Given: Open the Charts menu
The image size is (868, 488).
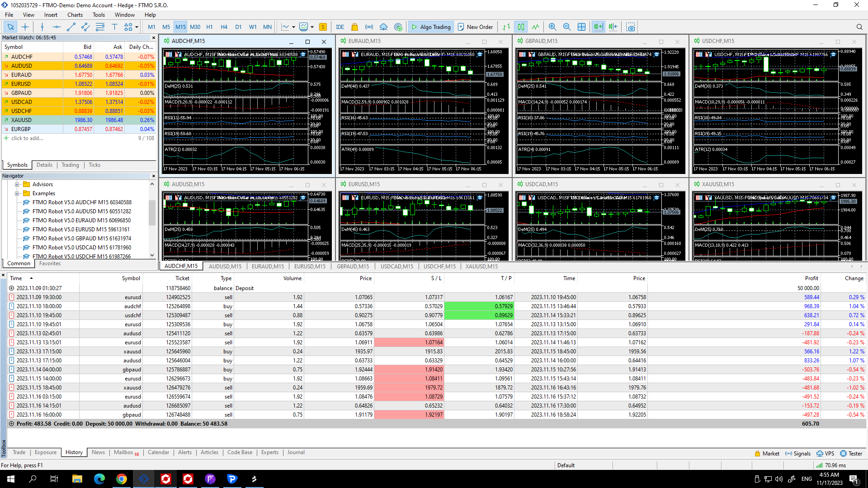Looking at the screenshot, I should [75, 15].
